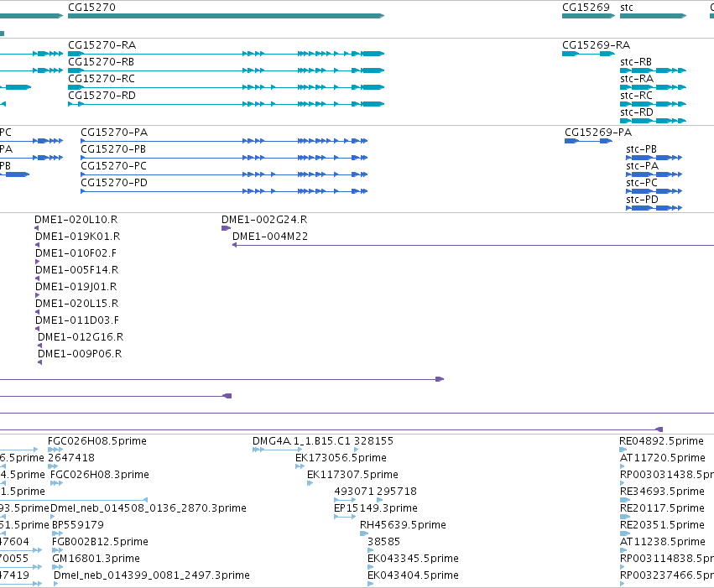Select EST RE34693.5prime label
Image resolution: width=714 pixels, height=588 pixels.
(663, 492)
